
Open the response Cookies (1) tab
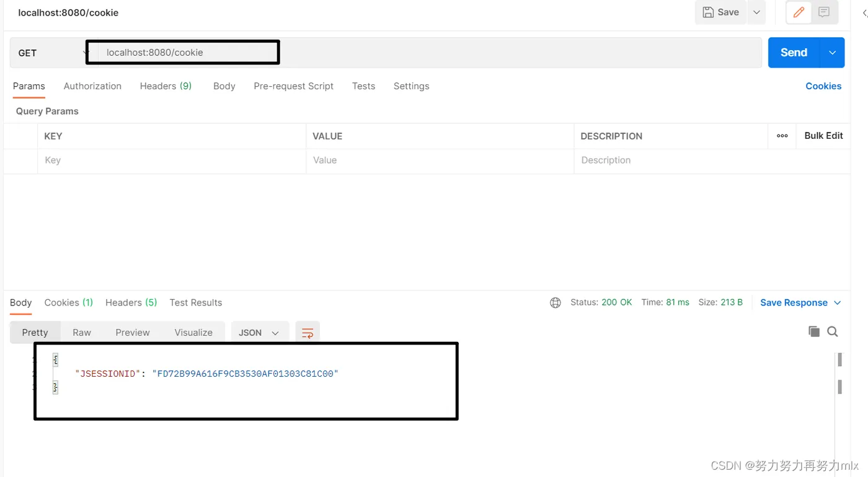[68, 302]
